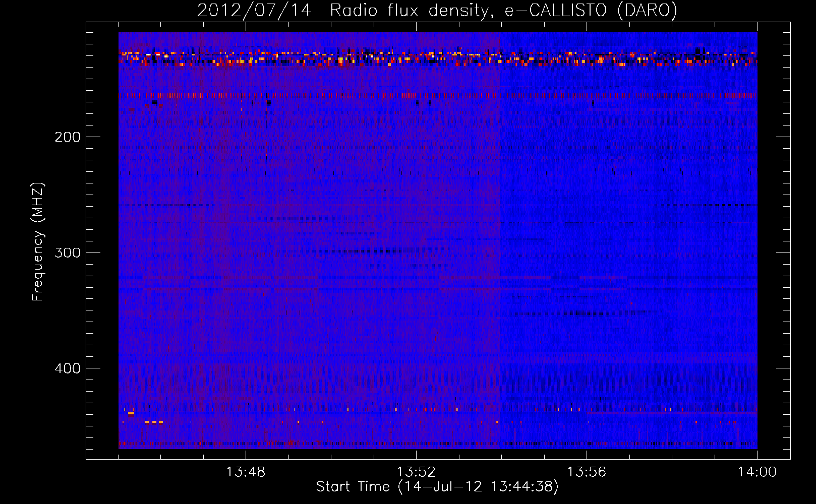
Task: Click the 200 frequency tick label
Action: (x=68, y=137)
